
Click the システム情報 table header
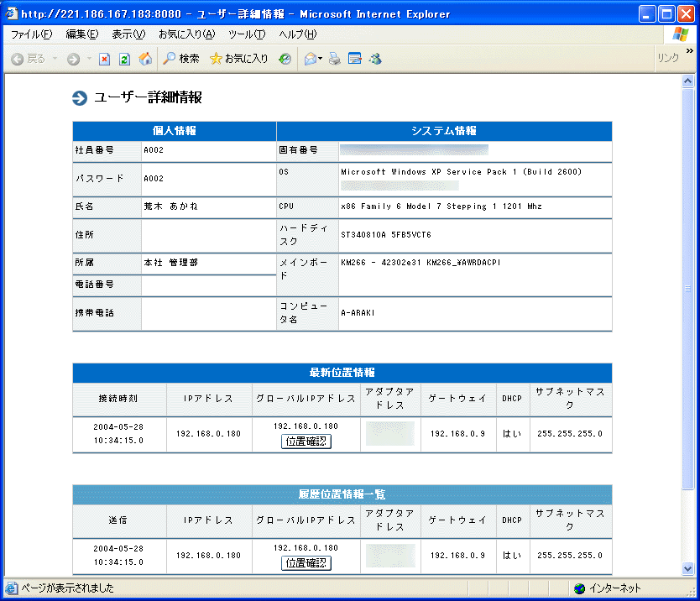coord(444,131)
